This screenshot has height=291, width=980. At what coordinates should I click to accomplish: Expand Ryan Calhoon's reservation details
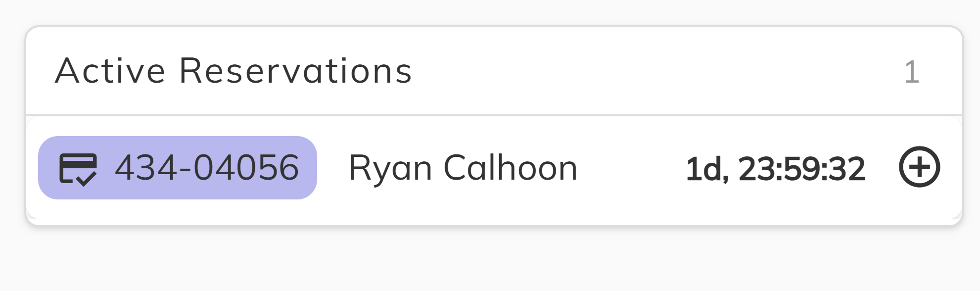[919, 167]
